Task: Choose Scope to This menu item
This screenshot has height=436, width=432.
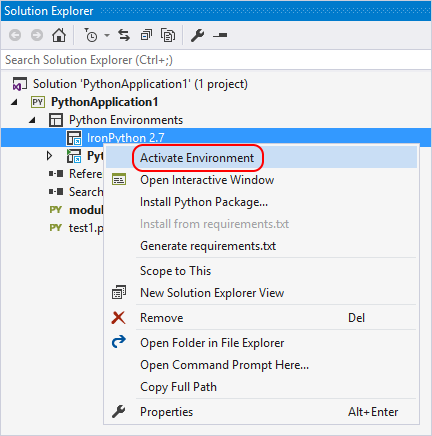Action: coord(261,271)
